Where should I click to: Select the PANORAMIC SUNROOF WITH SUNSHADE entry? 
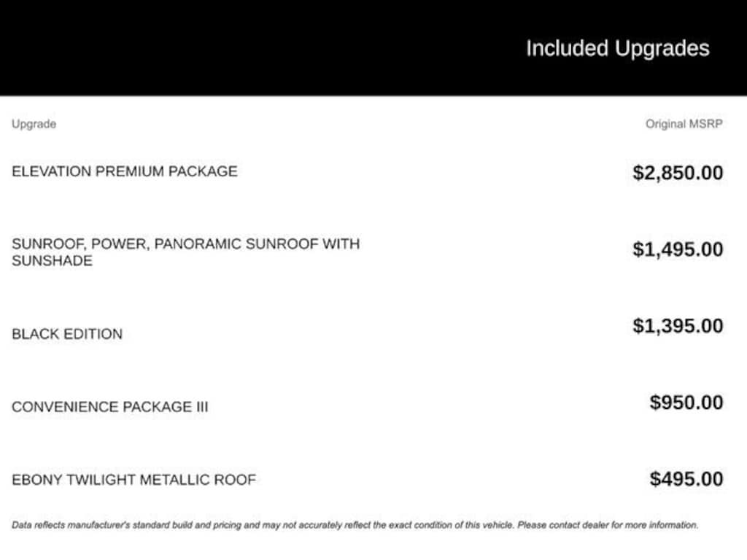coord(186,252)
